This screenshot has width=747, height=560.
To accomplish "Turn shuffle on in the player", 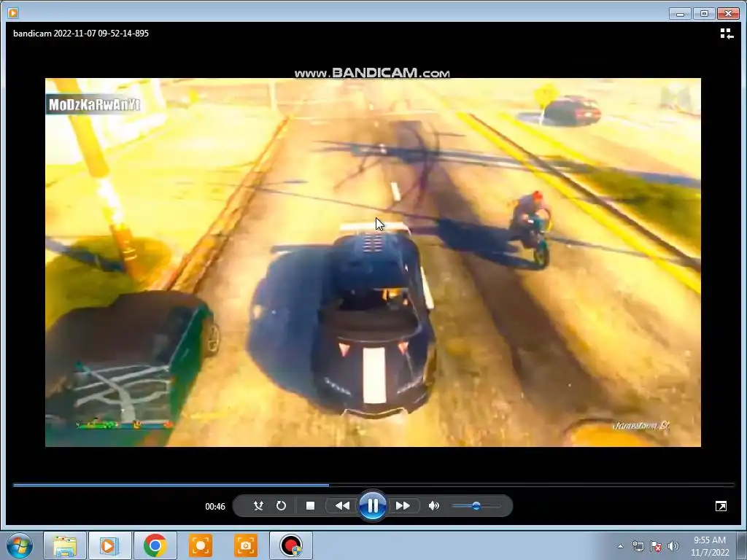I will [258, 506].
